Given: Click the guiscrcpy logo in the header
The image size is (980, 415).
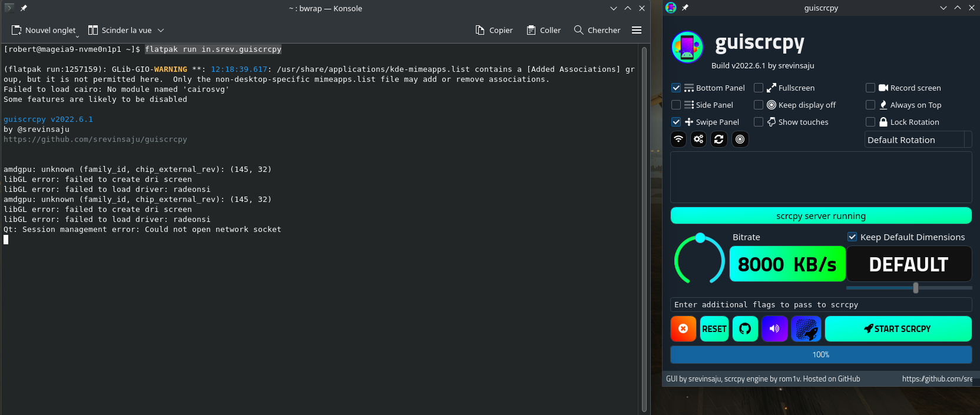Looking at the screenshot, I should click(687, 47).
